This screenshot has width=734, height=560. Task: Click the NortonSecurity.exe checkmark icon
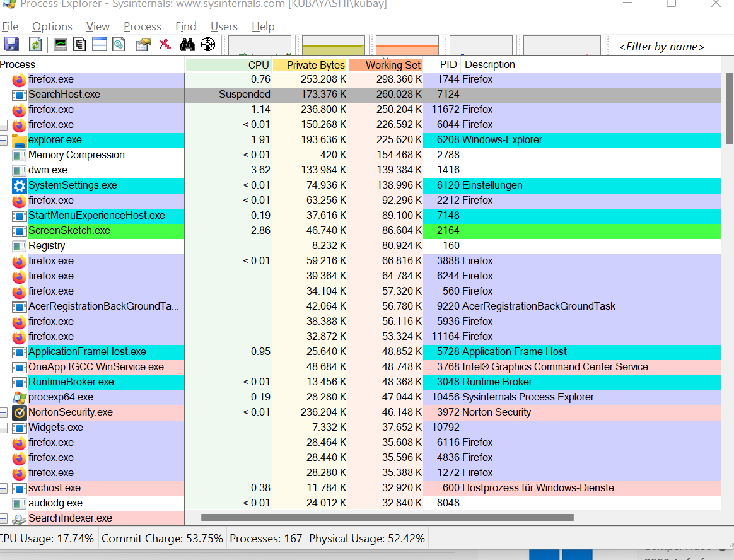point(19,413)
